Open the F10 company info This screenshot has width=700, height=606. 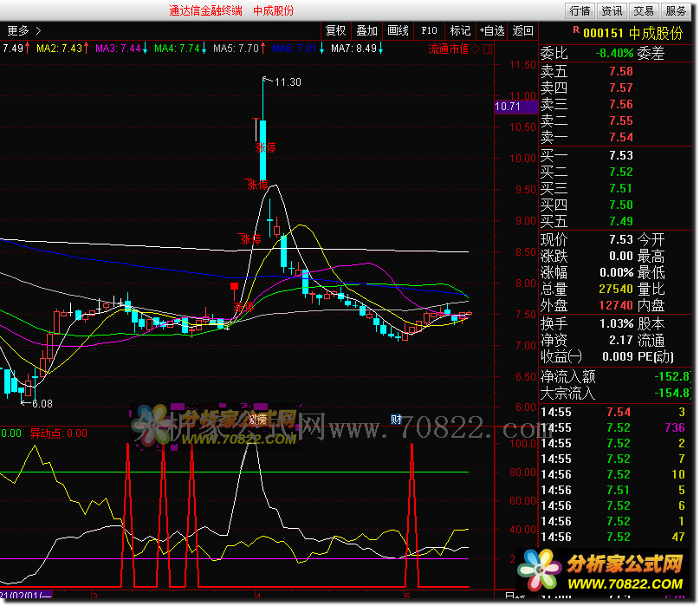click(429, 31)
